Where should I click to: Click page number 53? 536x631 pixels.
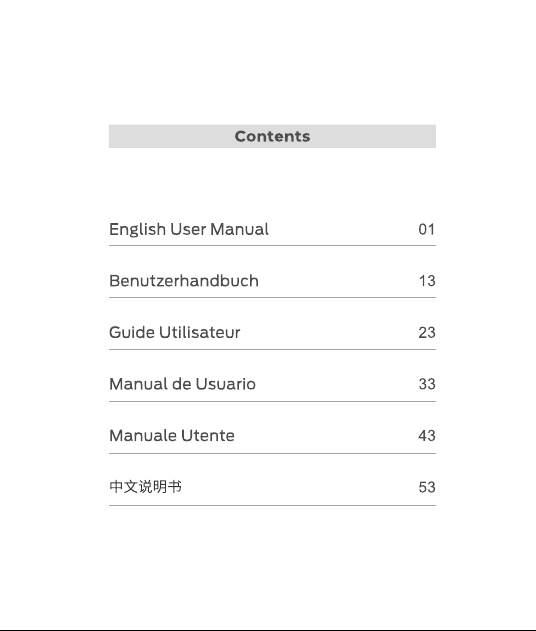click(427, 487)
